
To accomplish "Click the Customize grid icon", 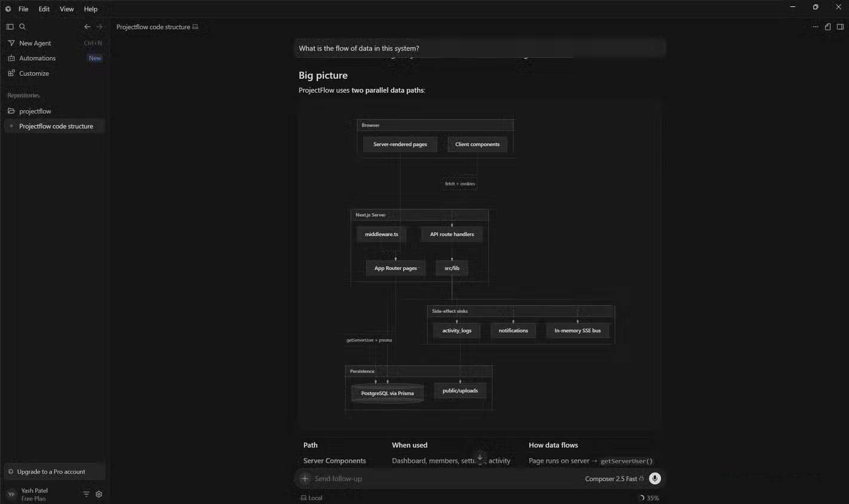I will pyautogui.click(x=11, y=73).
